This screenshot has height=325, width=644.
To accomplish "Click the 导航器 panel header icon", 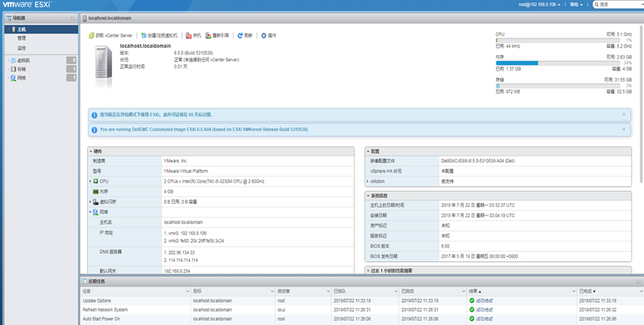I will click(x=9, y=18).
